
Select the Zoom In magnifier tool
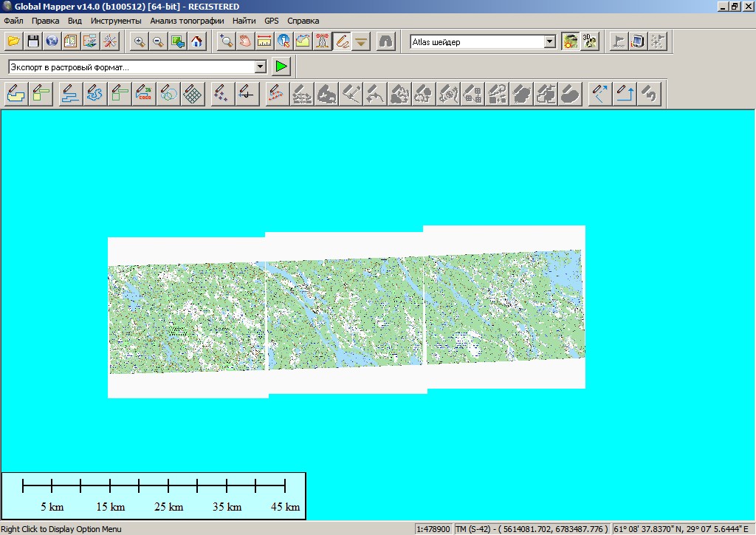tap(139, 41)
